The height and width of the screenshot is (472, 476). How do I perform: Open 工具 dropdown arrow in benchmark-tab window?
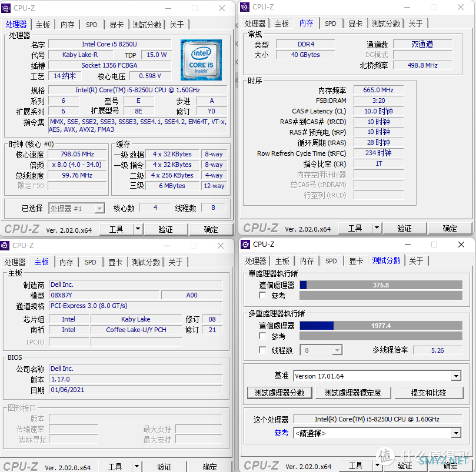click(377, 465)
